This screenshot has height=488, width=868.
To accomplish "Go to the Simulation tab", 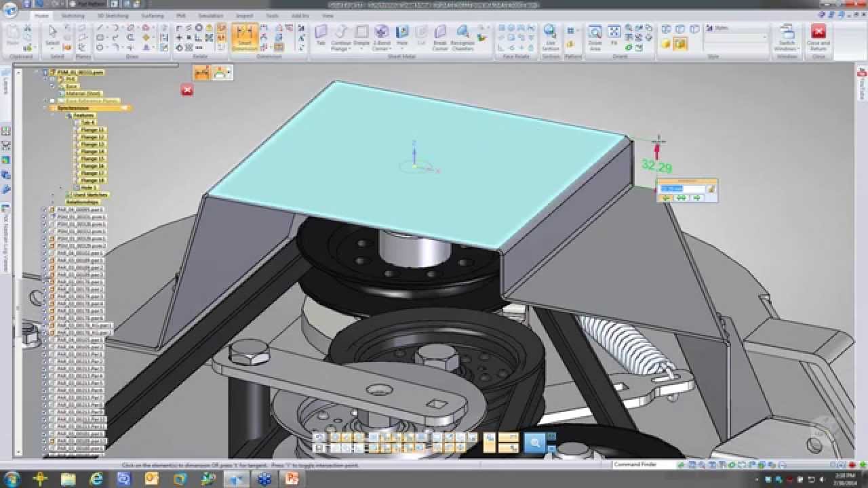I will (x=211, y=15).
